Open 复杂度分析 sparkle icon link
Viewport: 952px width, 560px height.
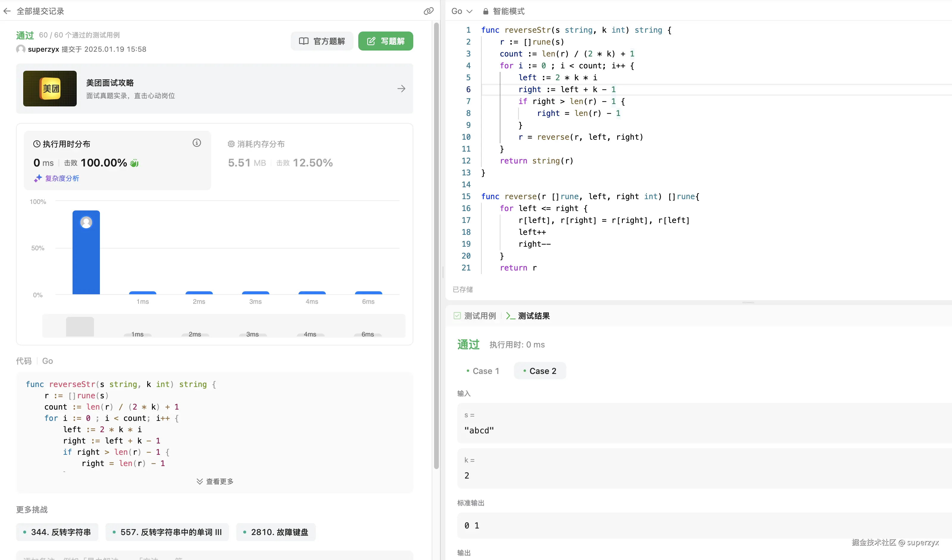[38, 178]
